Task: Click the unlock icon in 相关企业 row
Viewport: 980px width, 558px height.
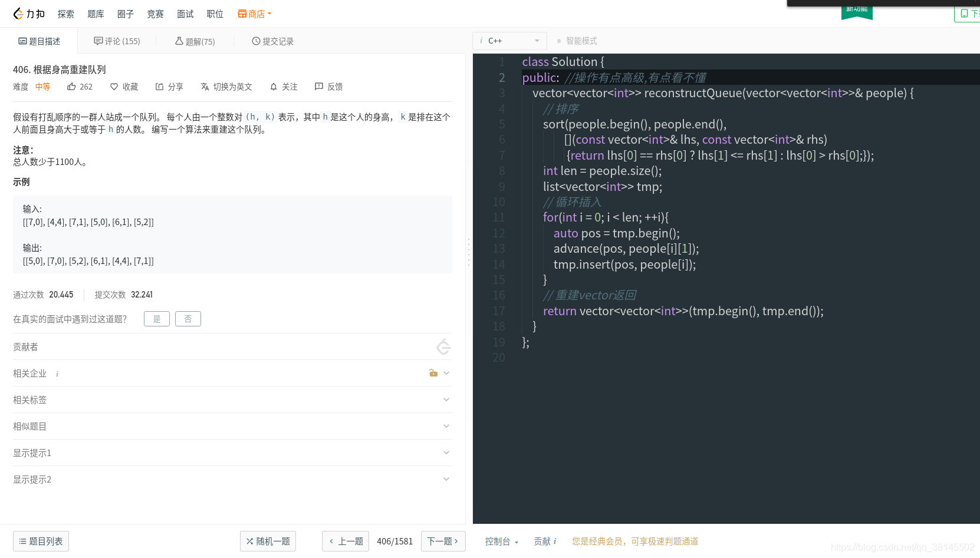Action: coord(433,373)
